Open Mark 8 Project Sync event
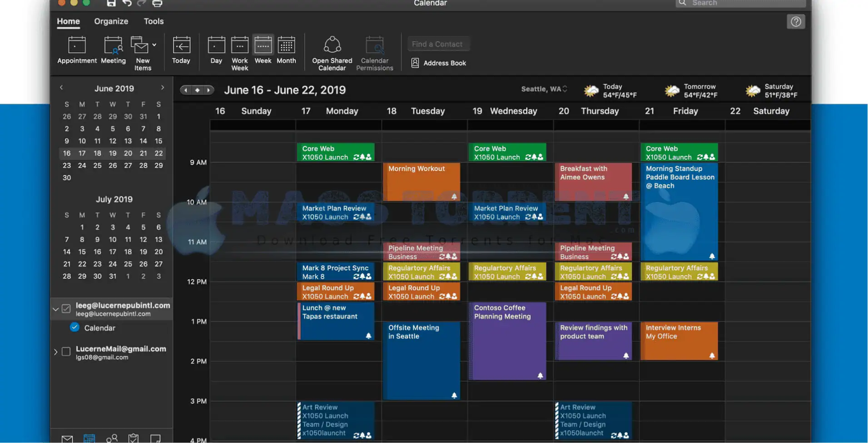 336,272
